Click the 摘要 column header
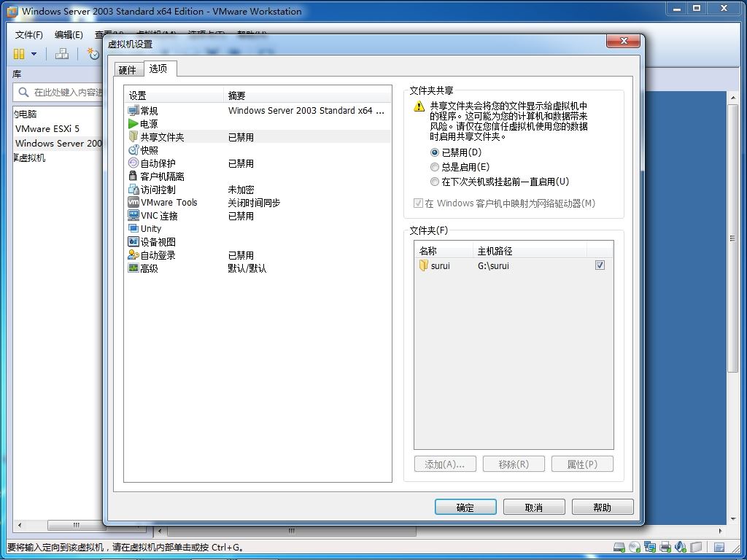The height and width of the screenshot is (560, 747). pyautogui.click(x=307, y=96)
